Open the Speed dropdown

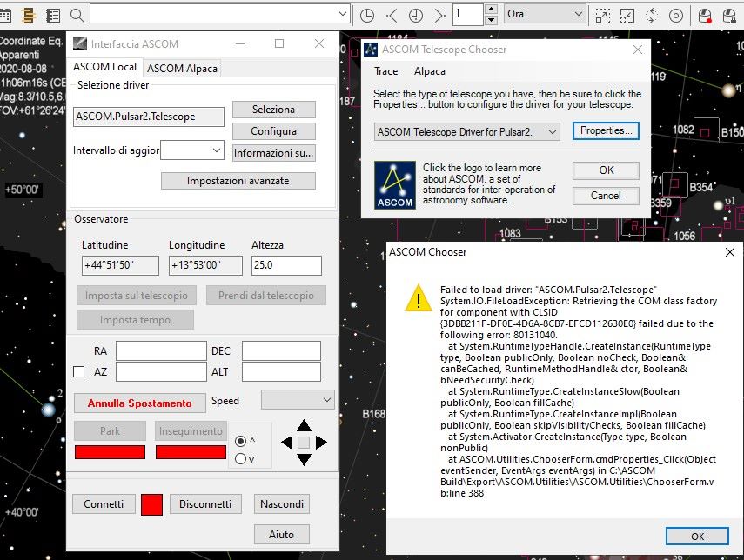click(298, 400)
